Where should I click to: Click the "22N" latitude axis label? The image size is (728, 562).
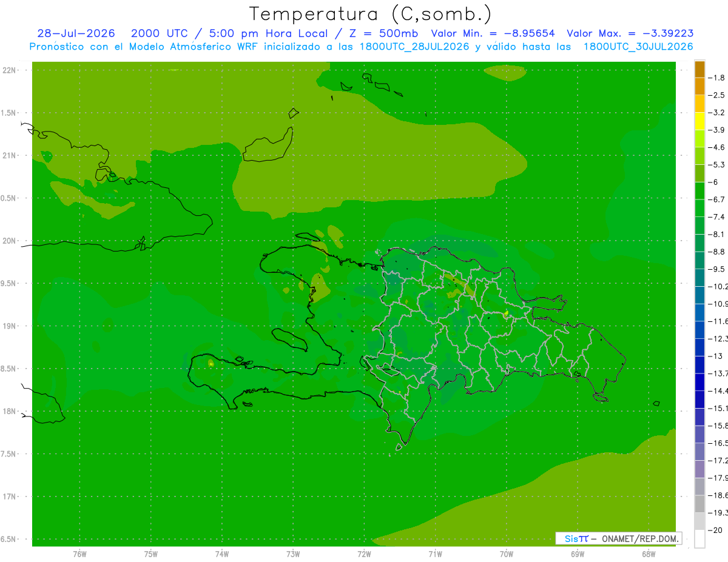click(x=10, y=70)
